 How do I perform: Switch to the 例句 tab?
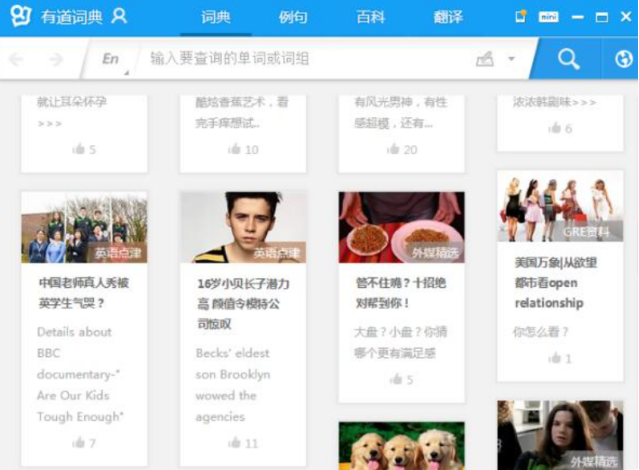[x=293, y=18]
